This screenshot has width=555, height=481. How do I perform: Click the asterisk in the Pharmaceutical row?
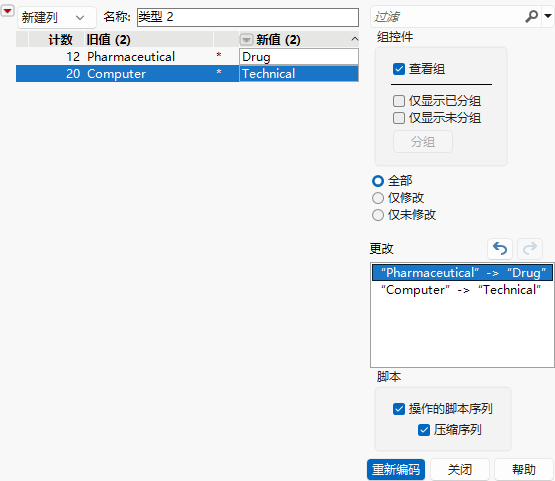coord(219,55)
